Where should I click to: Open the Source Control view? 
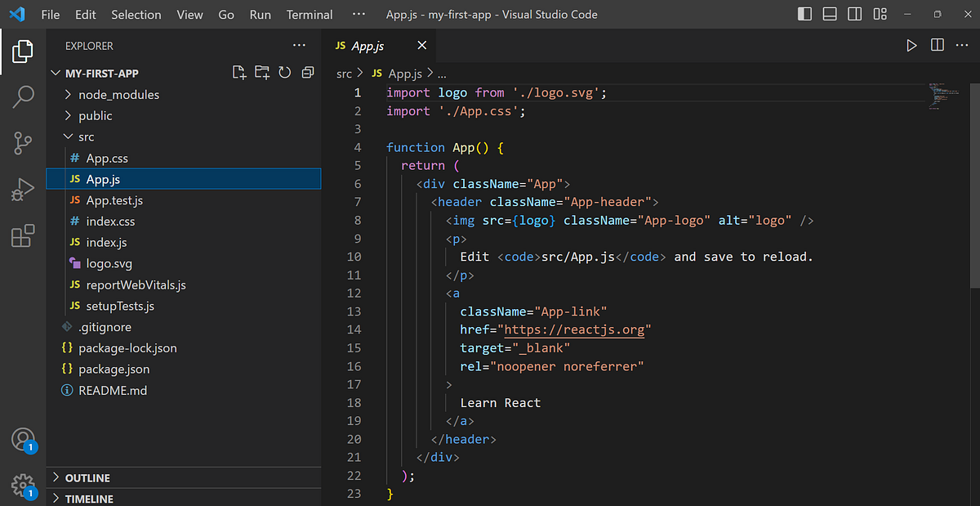(23, 144)
